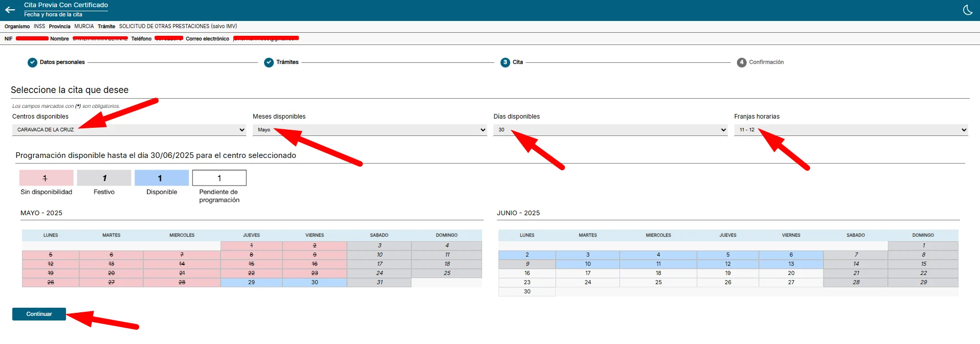Screen dimensions: 980x344
Task: Click June 27 pending day
Action: click(791, 283)
